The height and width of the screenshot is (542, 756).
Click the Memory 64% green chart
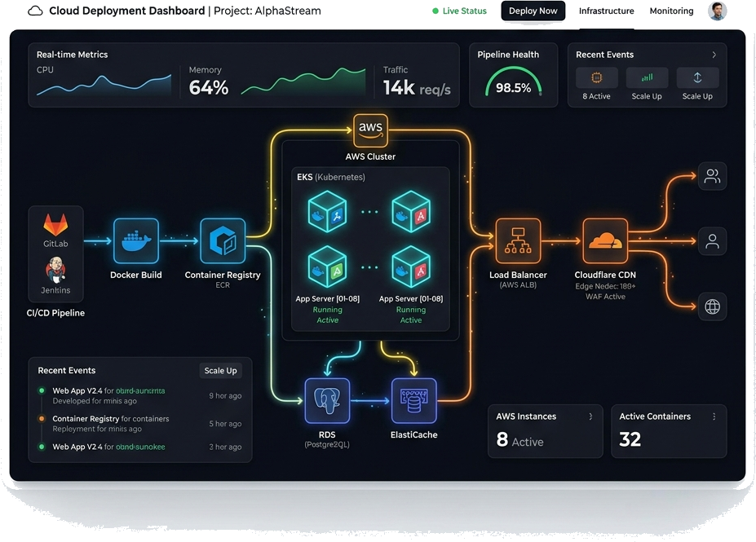click(x=303, y=81)
